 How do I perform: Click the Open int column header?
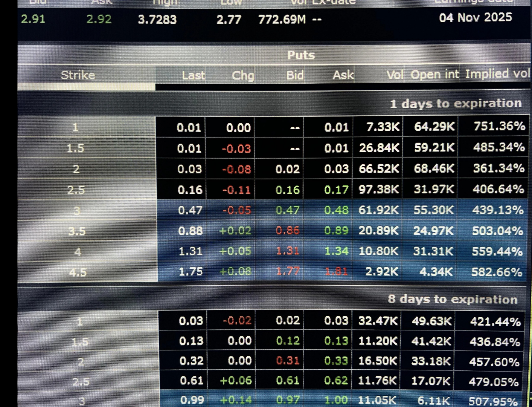(x=435, y=74)
